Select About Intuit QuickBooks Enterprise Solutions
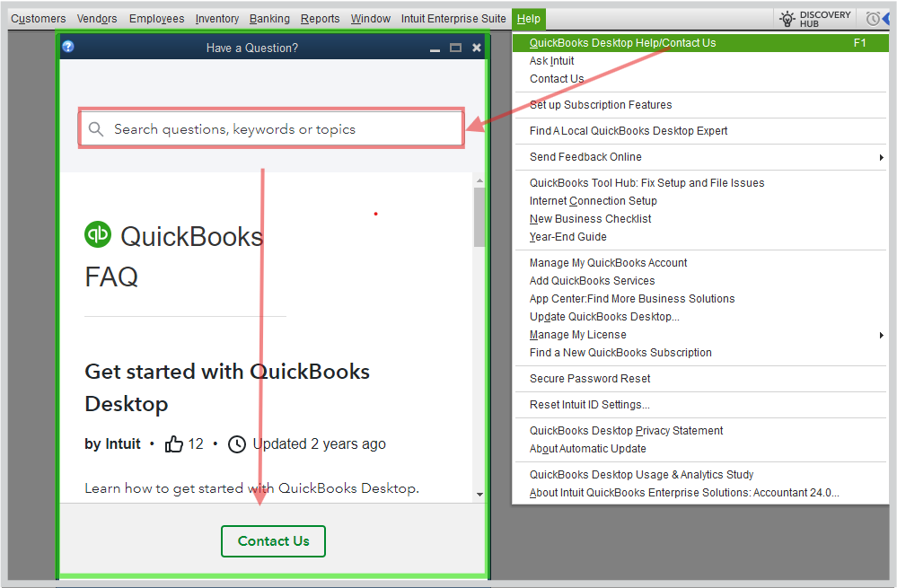Viewport: 897px width, 588px height. point(700,493)
